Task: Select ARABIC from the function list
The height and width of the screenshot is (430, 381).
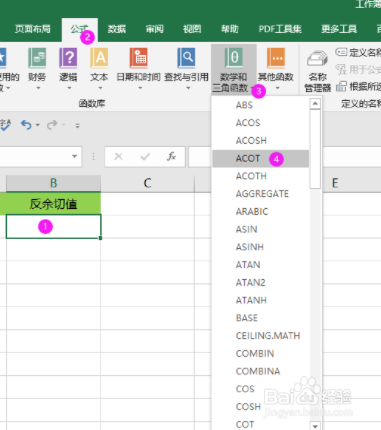Action: tap(261, 211)
